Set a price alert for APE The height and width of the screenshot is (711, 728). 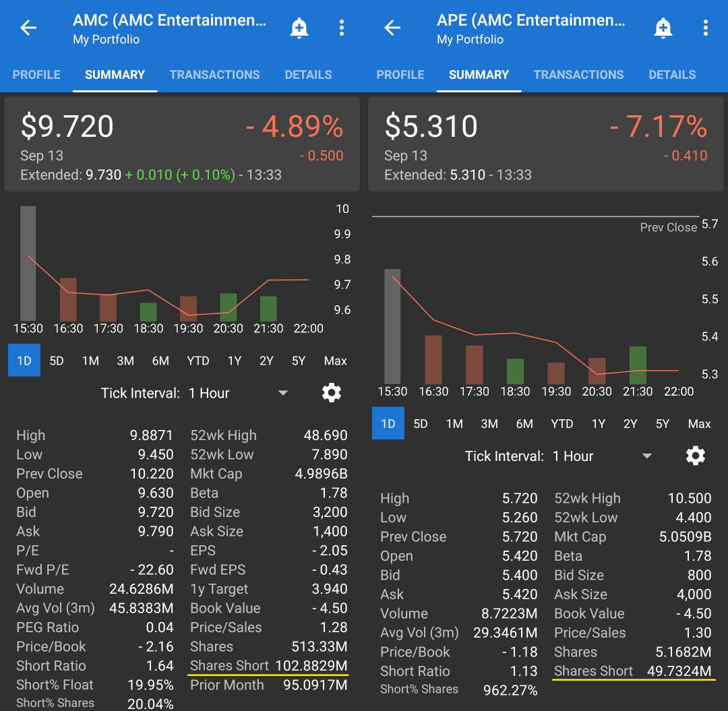pos(663,28)
